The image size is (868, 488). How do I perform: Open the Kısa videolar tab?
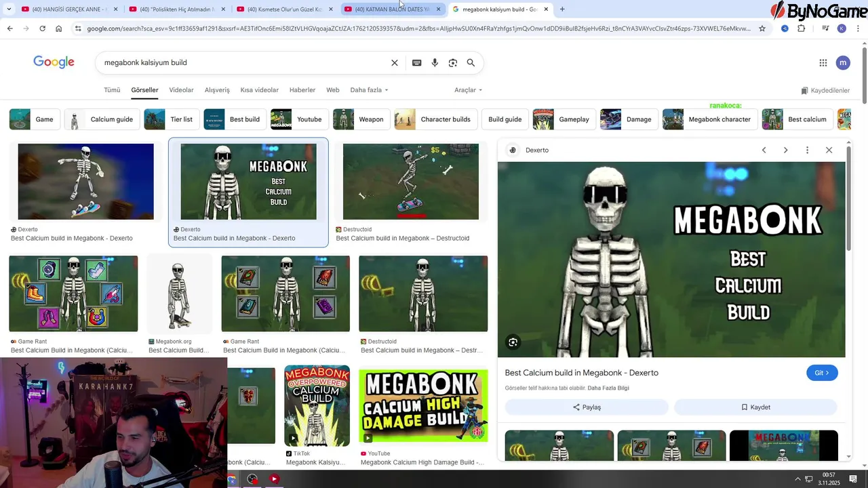click(x=259, y=90)
